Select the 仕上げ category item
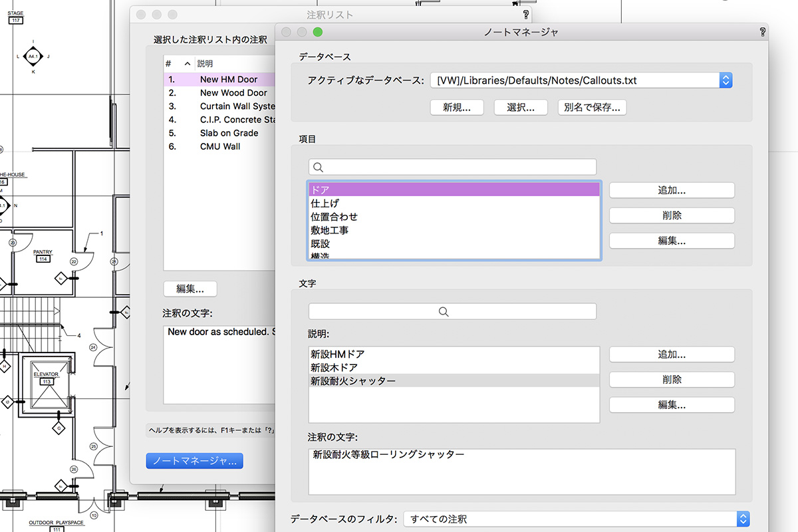 454,203
